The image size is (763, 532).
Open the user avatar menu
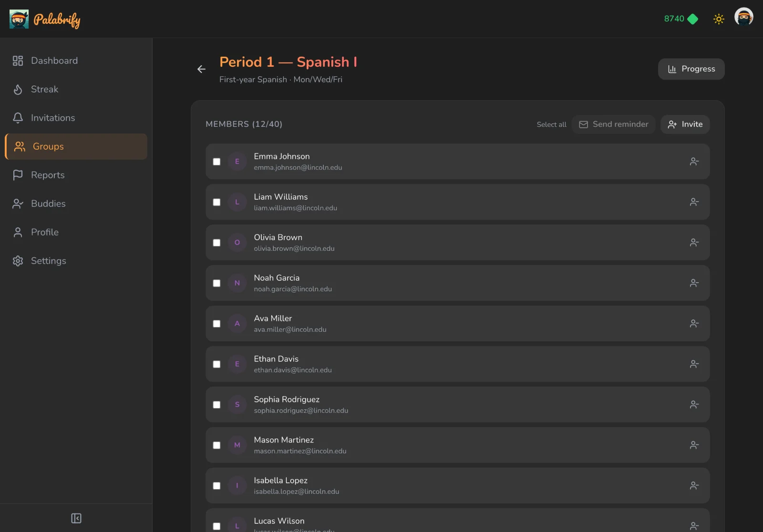(x=744, y=17)
